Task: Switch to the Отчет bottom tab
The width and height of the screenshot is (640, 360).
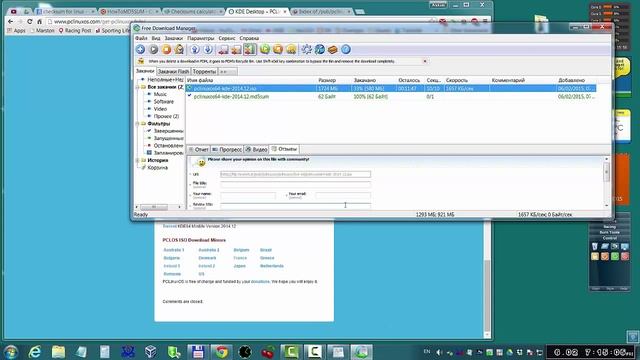Action: pyautogui.click(x=199, y=149)
